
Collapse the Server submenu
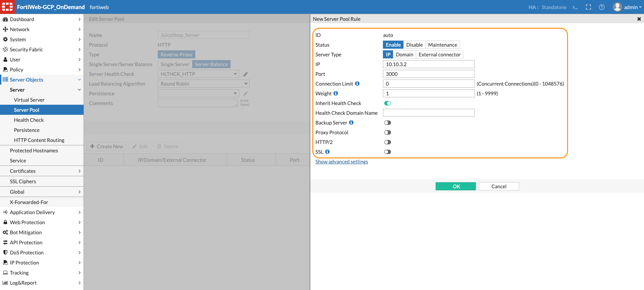point(80,90)
